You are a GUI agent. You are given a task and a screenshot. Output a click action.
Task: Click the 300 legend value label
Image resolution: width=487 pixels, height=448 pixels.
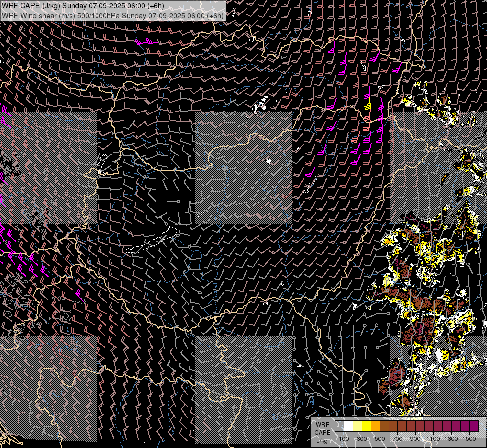(x=362, y=439)
